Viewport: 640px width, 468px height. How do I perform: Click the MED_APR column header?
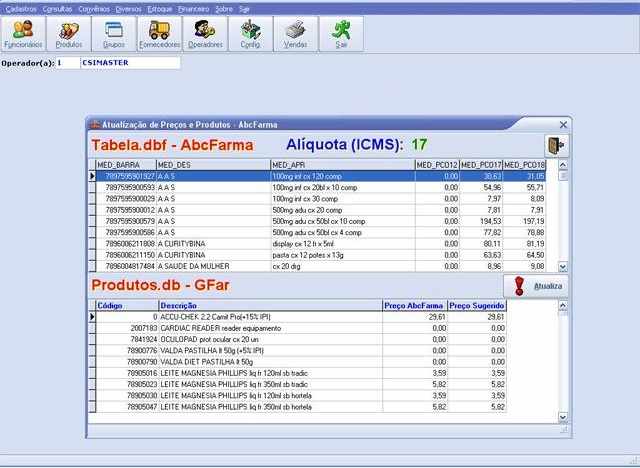point(343,165)
